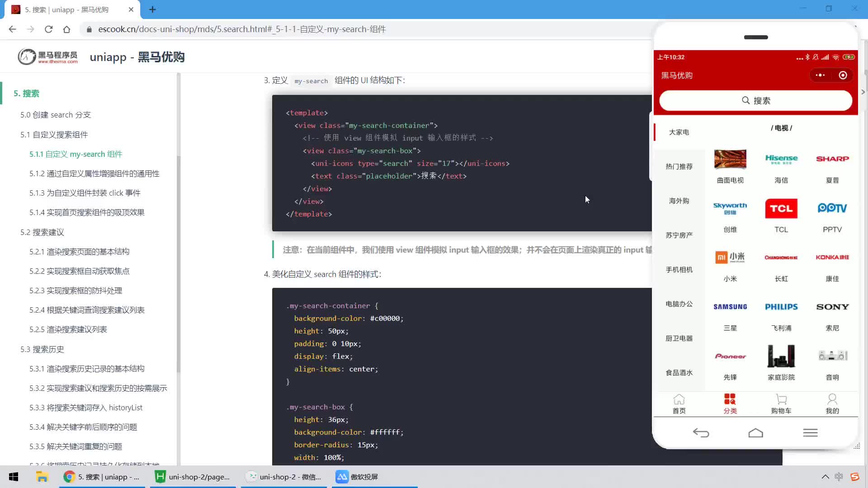
Task: Tap the phone back navigation button
Action: [x=701, y=433]
